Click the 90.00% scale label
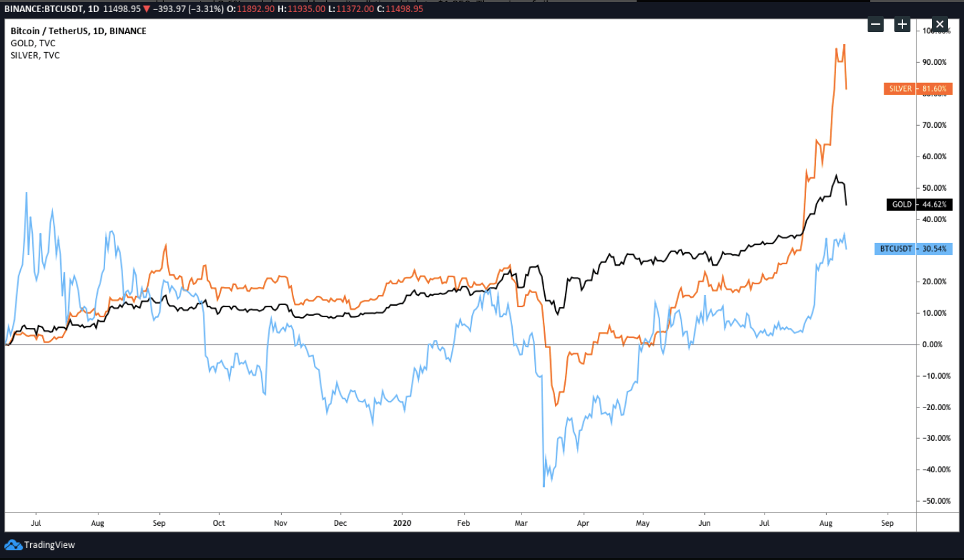 tap(935, 62)
